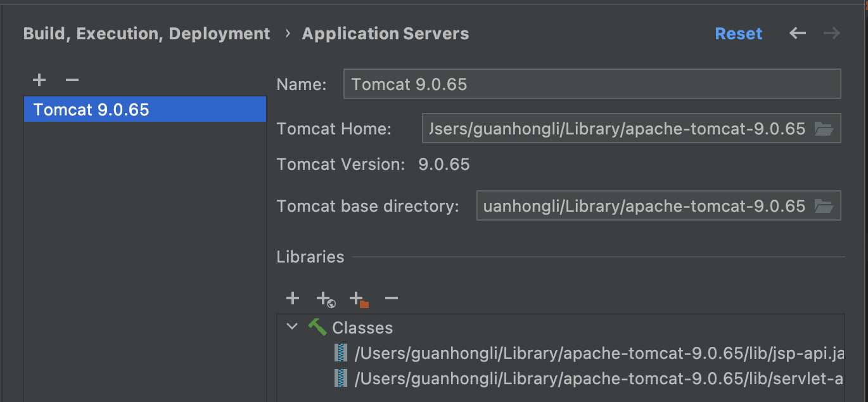This screenshot has width=868, height=402.
Task: Add a new application server with plus
Action: coord(39,80)
